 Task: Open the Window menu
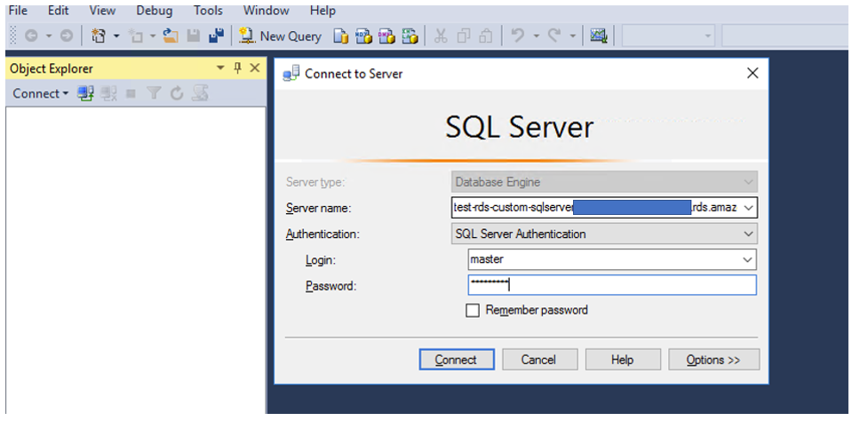(x=267, y=11)
